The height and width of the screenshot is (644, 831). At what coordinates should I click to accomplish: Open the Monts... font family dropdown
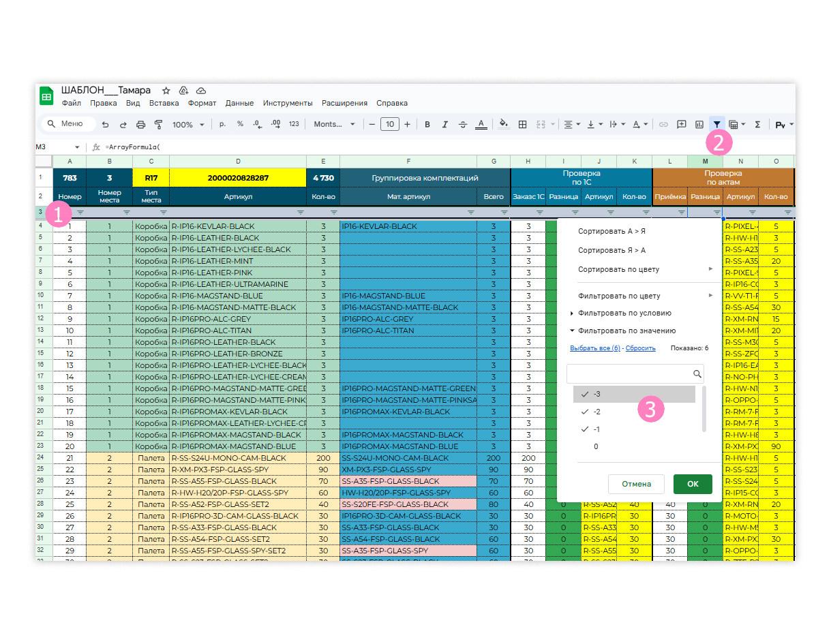[x=334, y=125]
